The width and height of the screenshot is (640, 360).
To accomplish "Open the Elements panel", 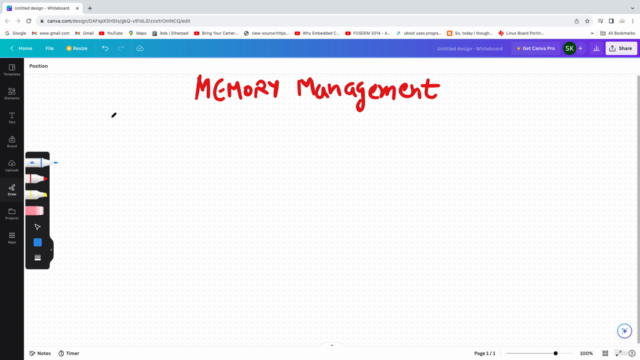I will [x=12, y=94].
